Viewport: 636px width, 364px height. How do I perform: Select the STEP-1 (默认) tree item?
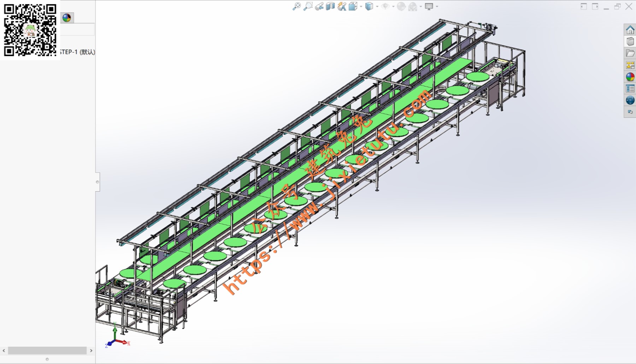coord(77,52)
